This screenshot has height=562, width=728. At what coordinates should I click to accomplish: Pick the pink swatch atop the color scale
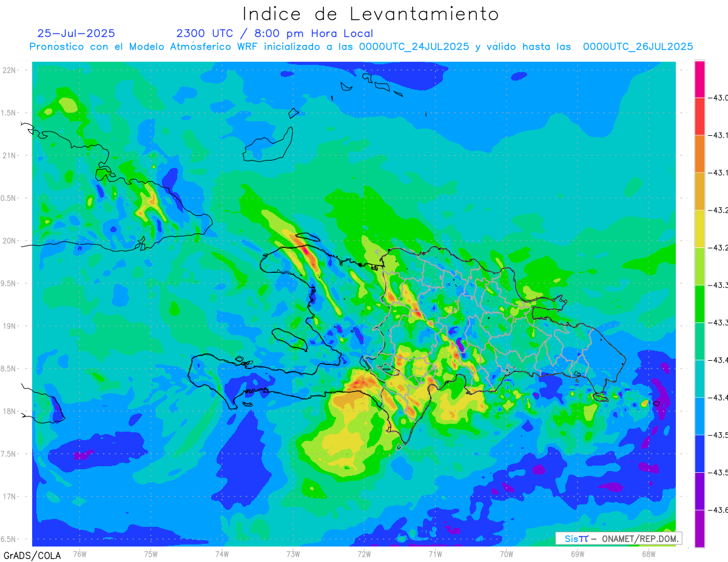point(699,79)
